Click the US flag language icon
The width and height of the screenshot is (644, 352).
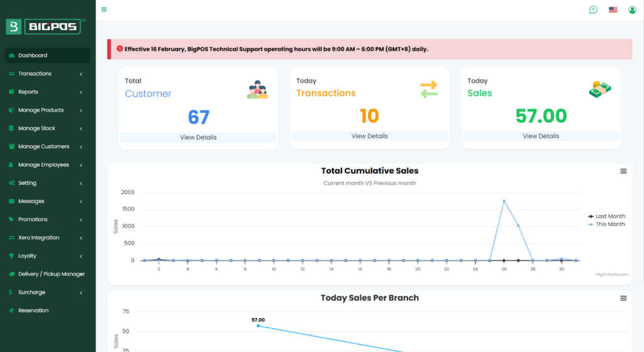coord(613,9)
